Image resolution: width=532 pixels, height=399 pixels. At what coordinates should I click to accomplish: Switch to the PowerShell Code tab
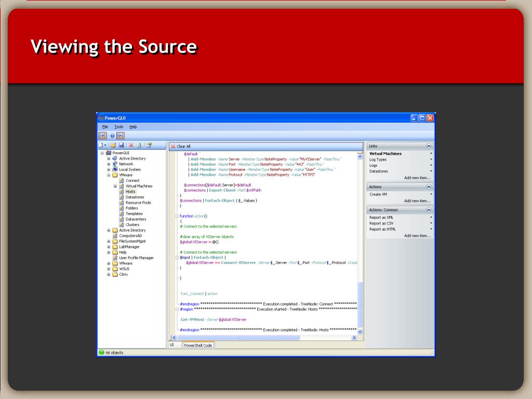[198, 345]
